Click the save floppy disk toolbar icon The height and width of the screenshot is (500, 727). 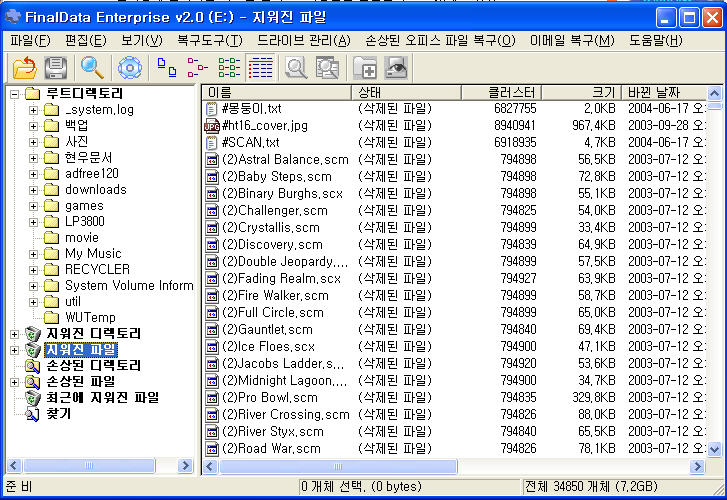click(56, 68)
